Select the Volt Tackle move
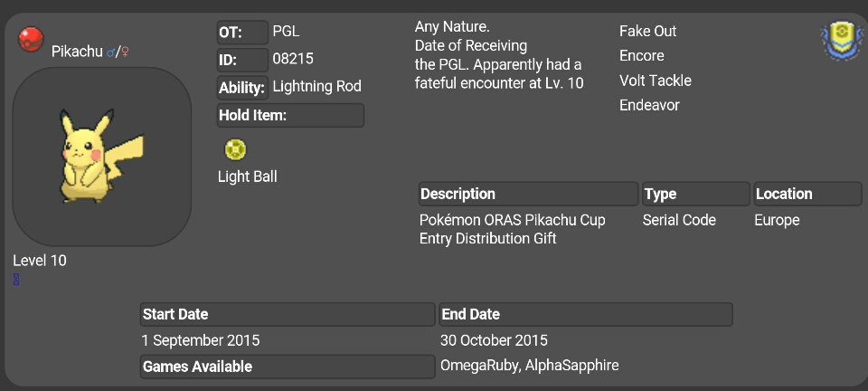 point(656,81)
